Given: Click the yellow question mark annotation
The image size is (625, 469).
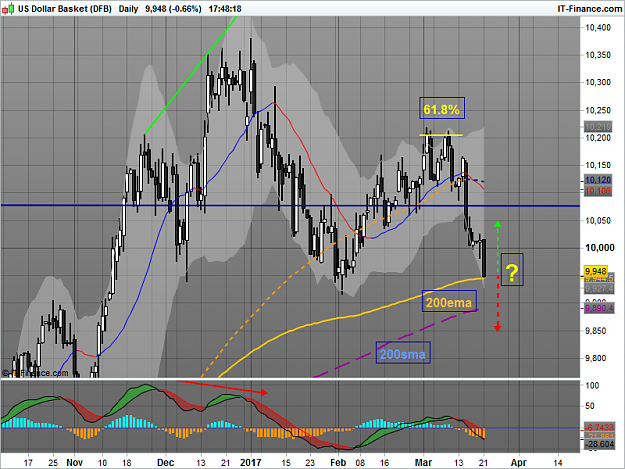Looking at the screenshot, I should [x=512, y=269].
